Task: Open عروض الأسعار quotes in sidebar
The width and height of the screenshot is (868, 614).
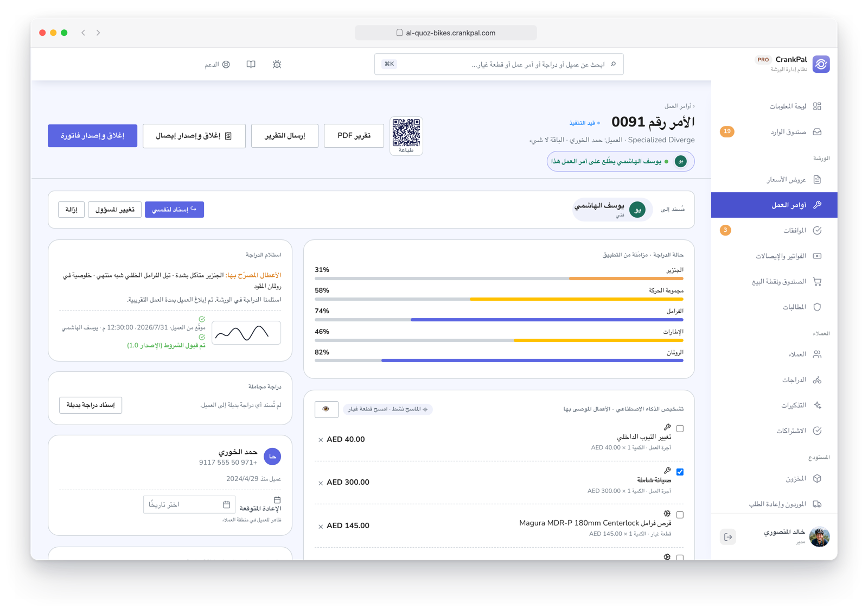Action: click(x=774, y=180)
